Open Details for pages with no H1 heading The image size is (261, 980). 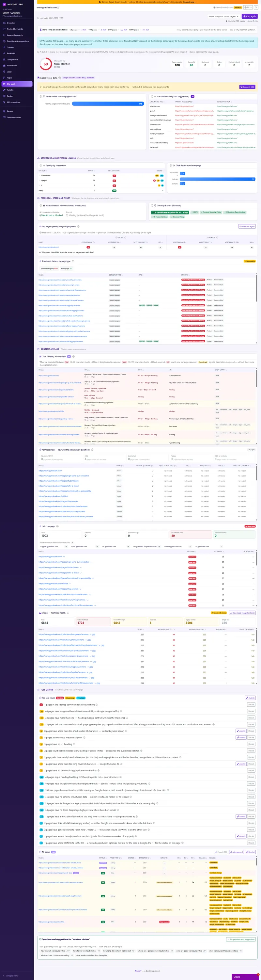coord(251,744)
